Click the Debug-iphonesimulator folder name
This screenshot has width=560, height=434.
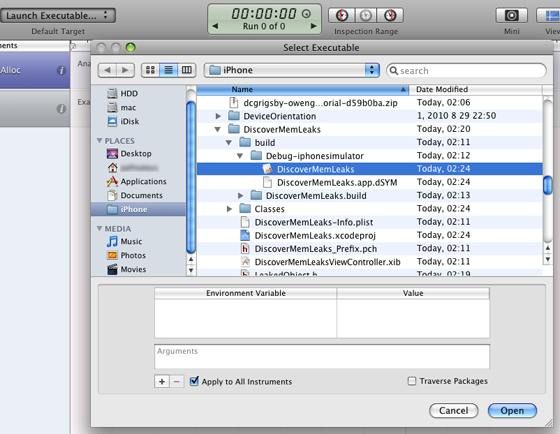(x=315, y=156)
